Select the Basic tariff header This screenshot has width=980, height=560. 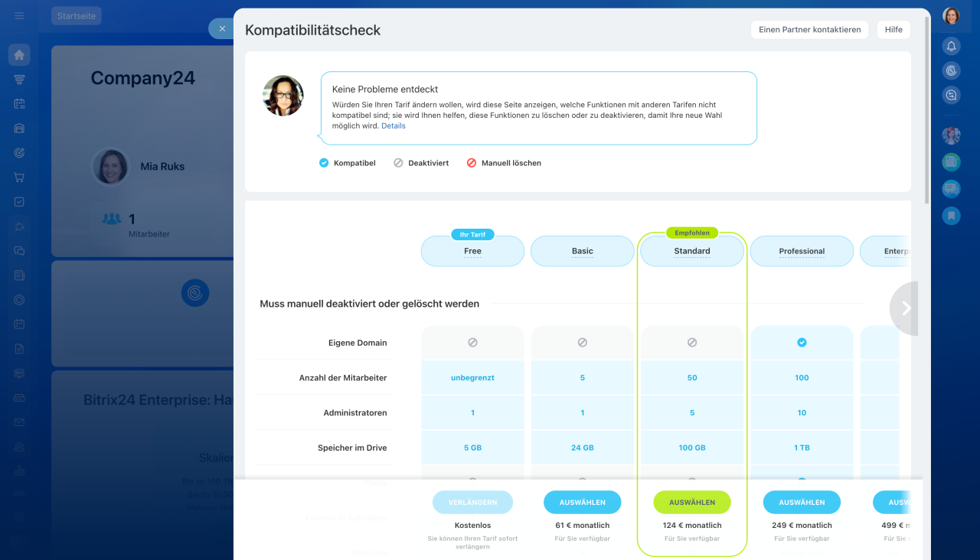tap(582, 251)
